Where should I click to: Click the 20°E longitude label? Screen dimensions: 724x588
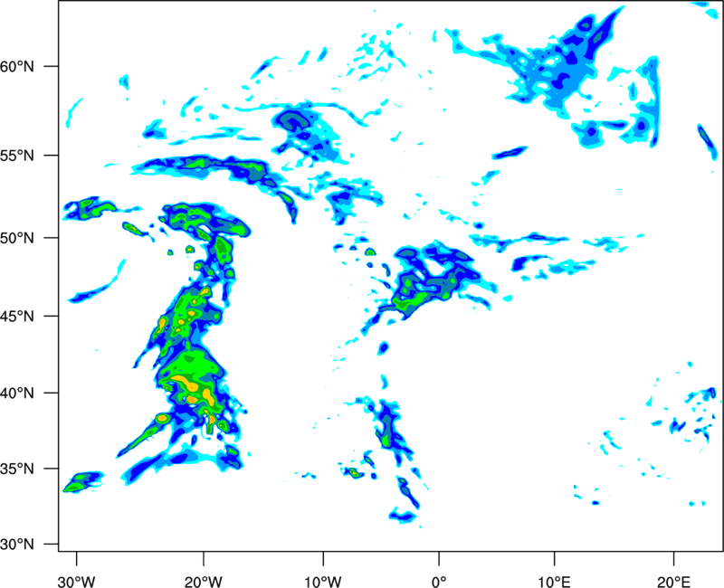pyautogui.click(x=673, y=581)
